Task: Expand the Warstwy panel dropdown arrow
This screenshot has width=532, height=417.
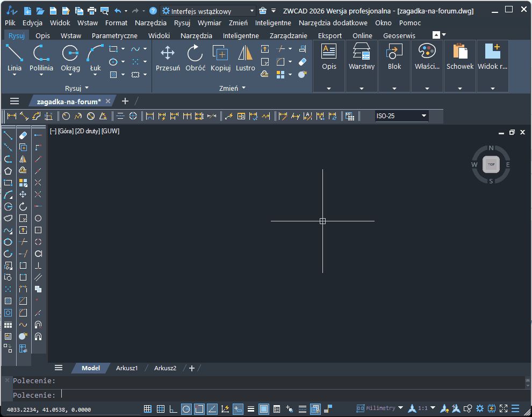Action: (x=361, y=89)
